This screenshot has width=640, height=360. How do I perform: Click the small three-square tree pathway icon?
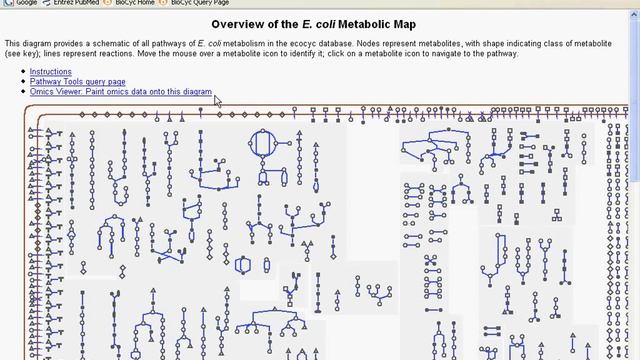tap(557, 216)
